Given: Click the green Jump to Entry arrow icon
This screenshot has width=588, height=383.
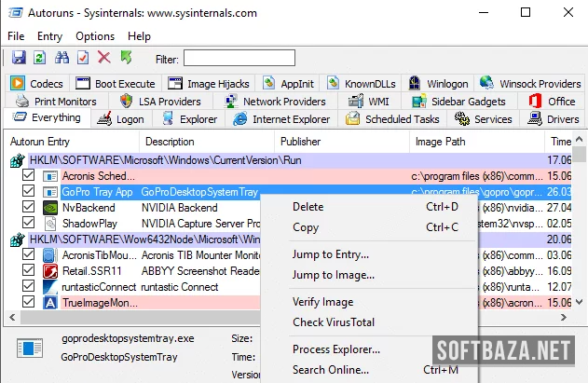Looking at the screenshot, I should (126, 59).
